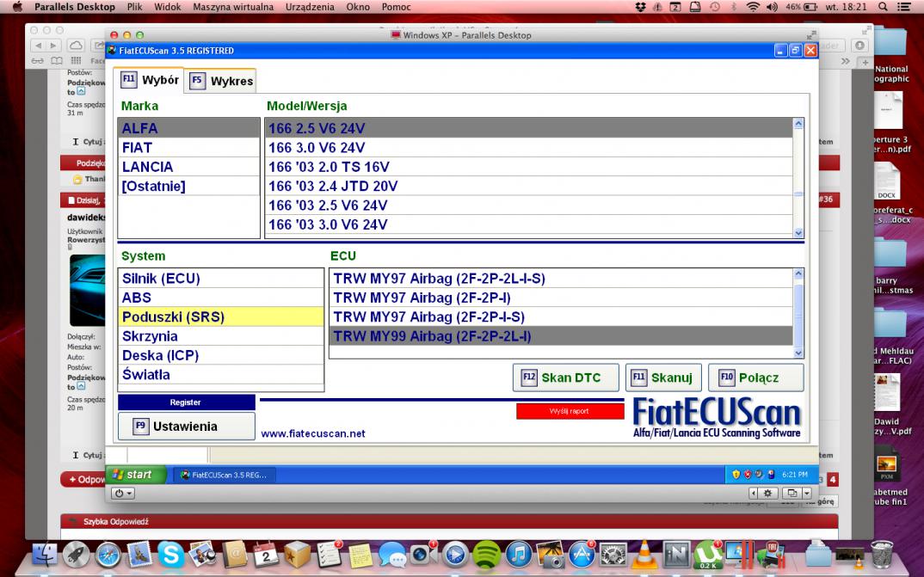Viewport: 924px width, 577px height.
Task: Click Time Machine menu bar icon
Action: click(x=715, y=7)
